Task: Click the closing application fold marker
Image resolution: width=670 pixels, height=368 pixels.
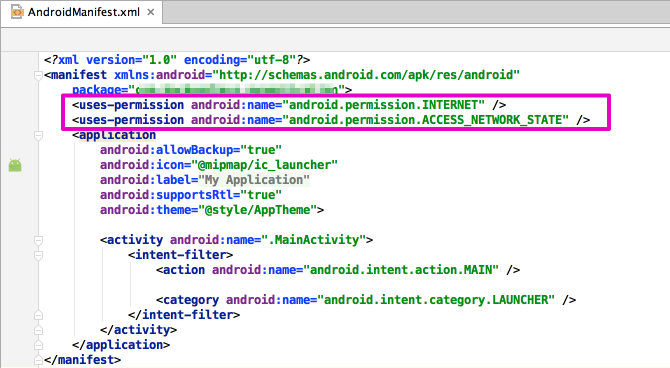Action: (38, 345)
